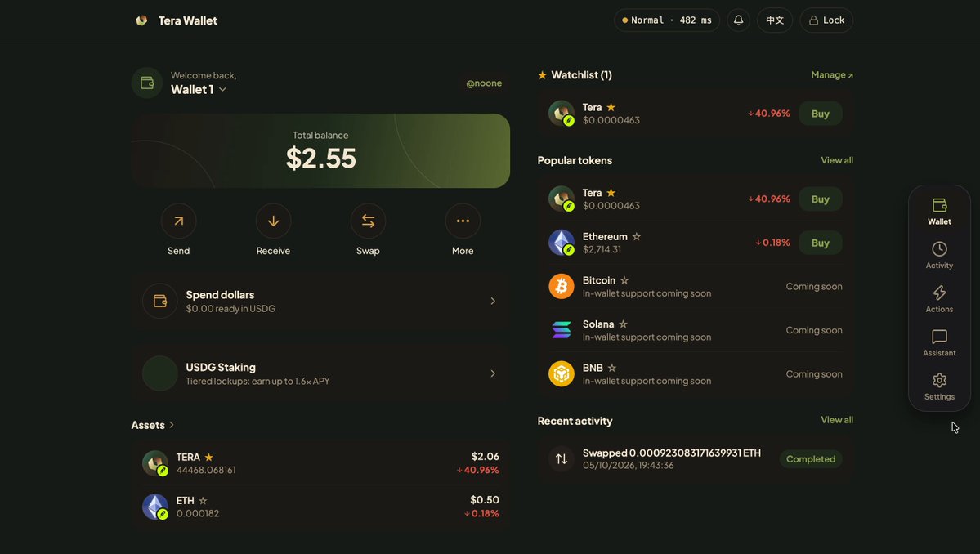Click the Normal 482 ms network status pill
This screenshot has height=554, width=980.
pyautogui.click(x=667, y=20)
